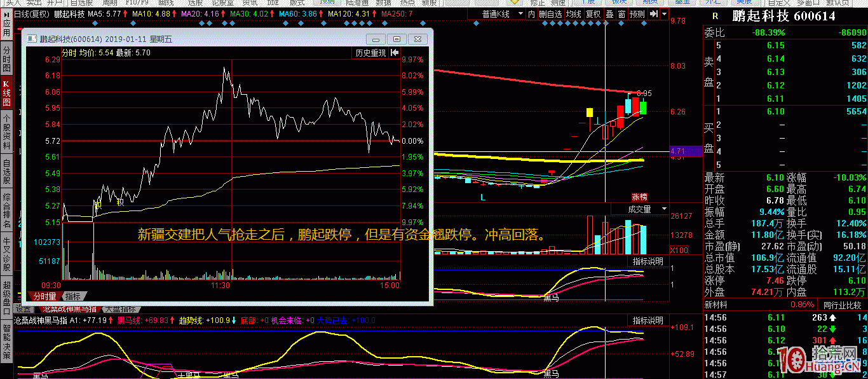Click the highlighted 11:30 time marker in popup
The width and height of the screenshot is (868, 379).
coord(220,286)
